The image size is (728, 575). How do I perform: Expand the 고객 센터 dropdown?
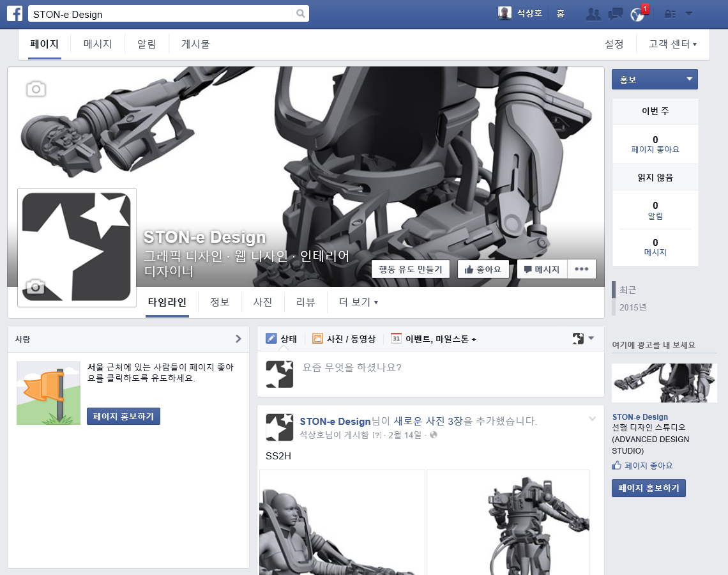point(672,44)
